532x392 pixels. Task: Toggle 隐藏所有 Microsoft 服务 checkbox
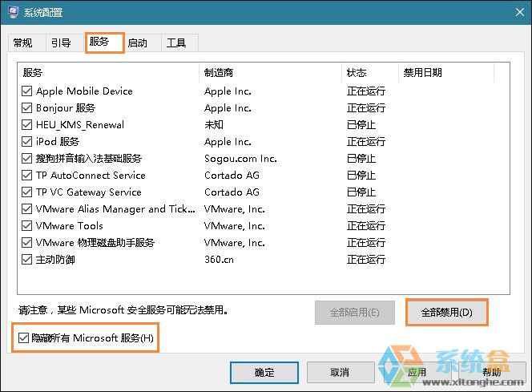23,337
